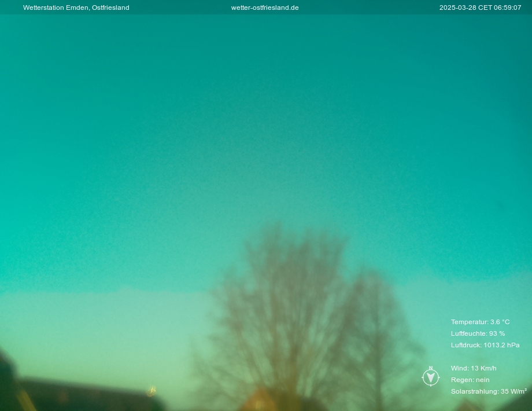Click the 'Solarstrahlung: 35 W/m²' reading
The image size is (532, 411).
[x=489, y=391]
